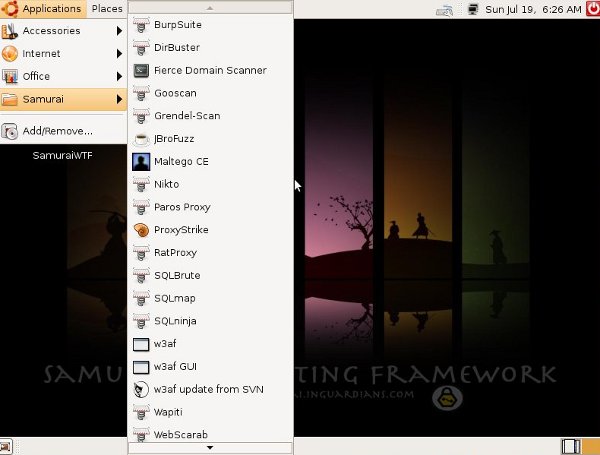
Task: Click the Nikto icon
Action: pos(141,184)
